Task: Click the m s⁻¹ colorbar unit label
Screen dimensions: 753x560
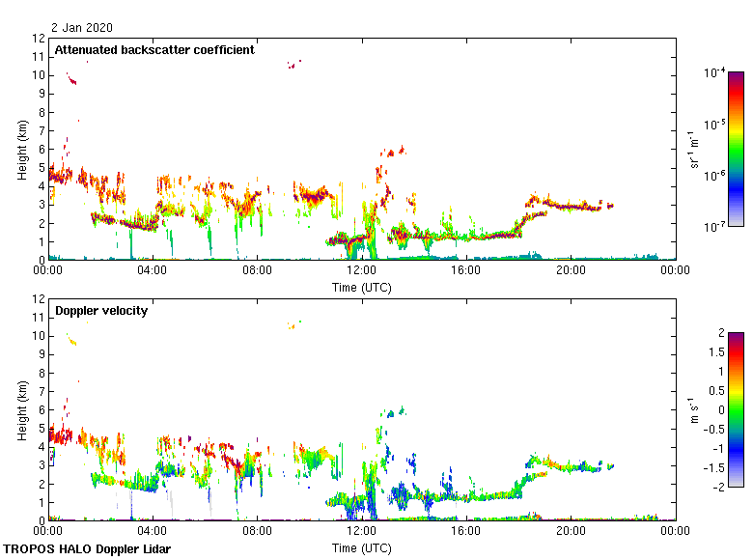Action: tap(694, 409)
